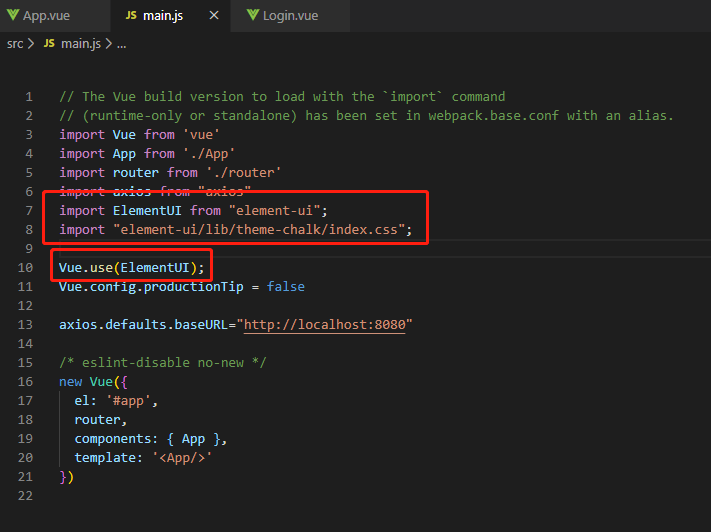Image resolution: width=711 pixels, height=532 pixels.
Task: Open the breadcrumb ellipsis symbol list
Action: (122, 44)
